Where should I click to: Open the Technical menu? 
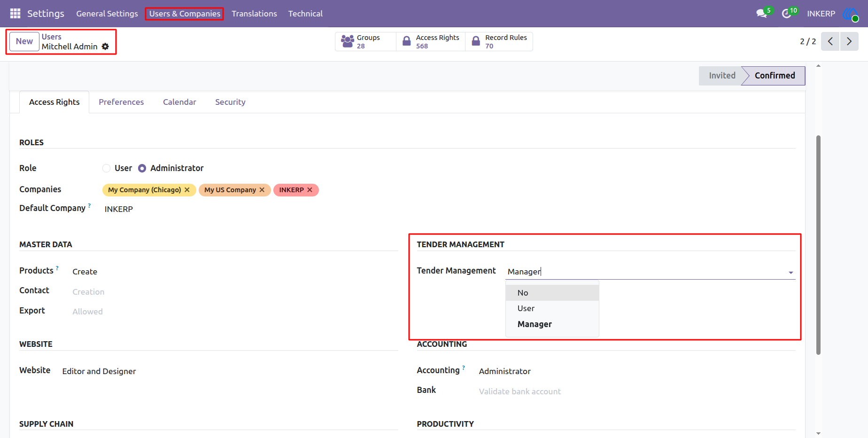click(305, 14)
